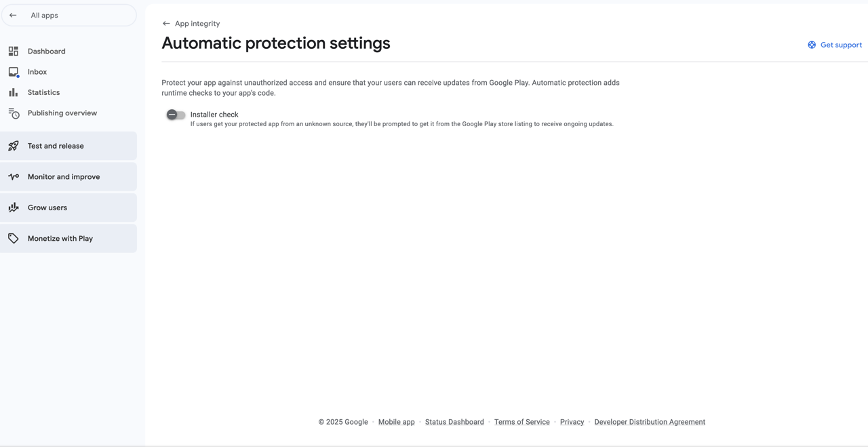Open the Inbox via its envelope icon
The image size is (868, 447).
tap(14, 71)
